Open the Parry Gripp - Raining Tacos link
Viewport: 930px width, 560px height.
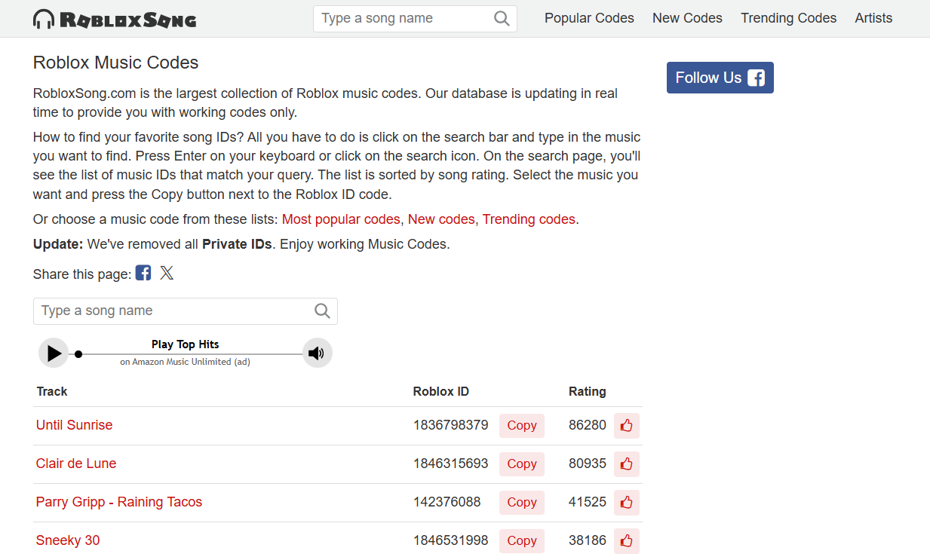pyautogui.click(x=119, y=502)
